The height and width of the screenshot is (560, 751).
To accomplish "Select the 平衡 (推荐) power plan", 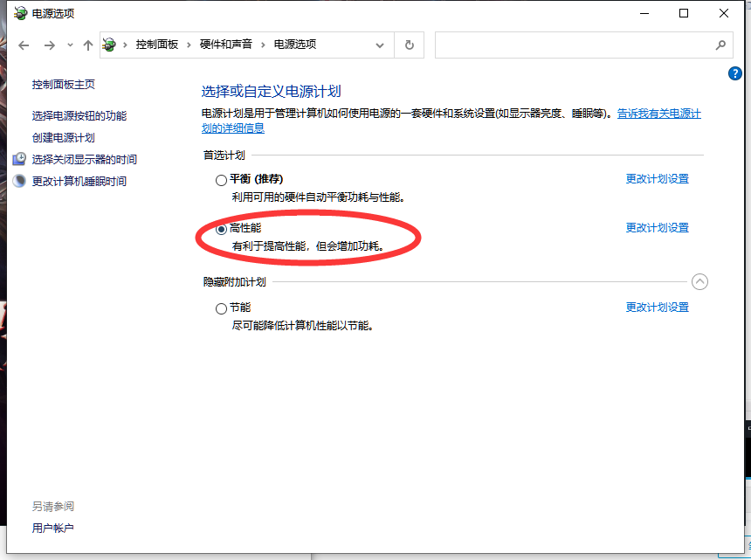I will coord(221,180).
